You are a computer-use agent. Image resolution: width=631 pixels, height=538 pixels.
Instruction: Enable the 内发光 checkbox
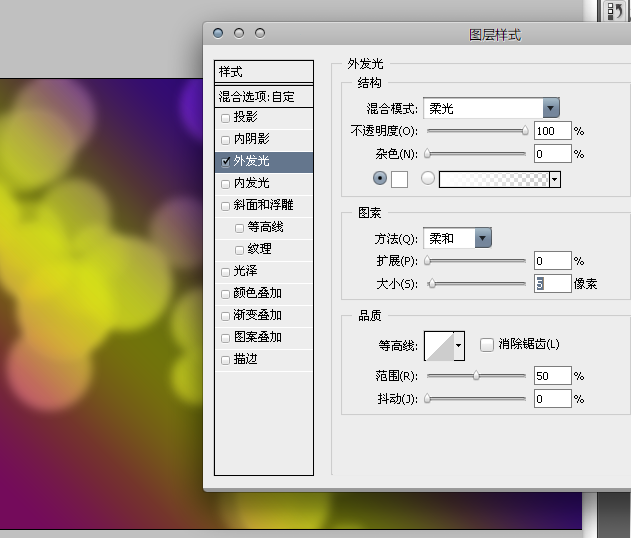click(225, 184)
